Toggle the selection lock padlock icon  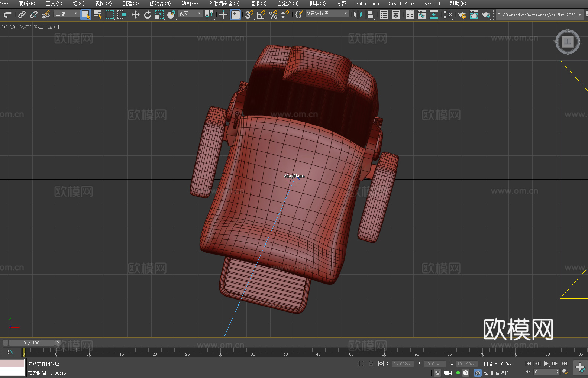(x=371, y=364)
